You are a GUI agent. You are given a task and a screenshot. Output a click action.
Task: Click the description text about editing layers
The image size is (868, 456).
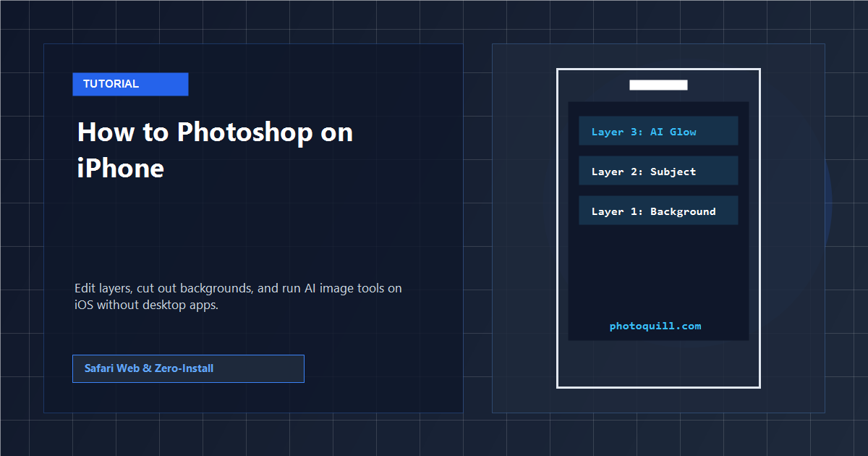(x=238, y=297)
